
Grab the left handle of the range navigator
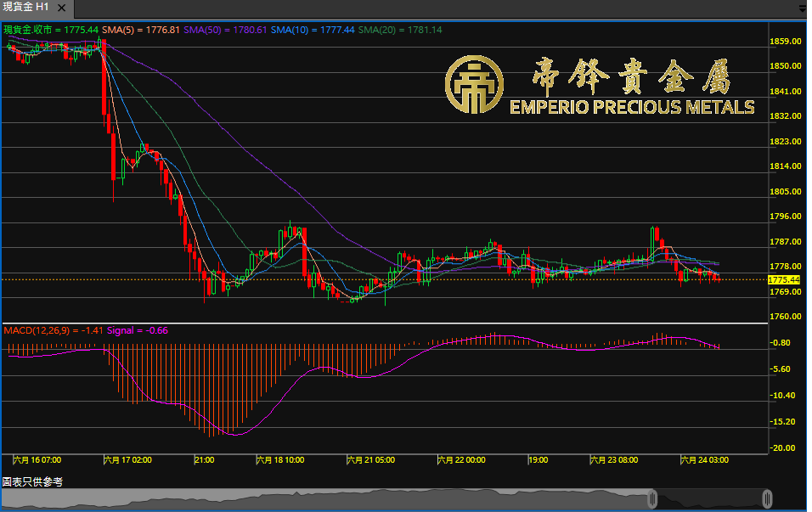(653, 498)
